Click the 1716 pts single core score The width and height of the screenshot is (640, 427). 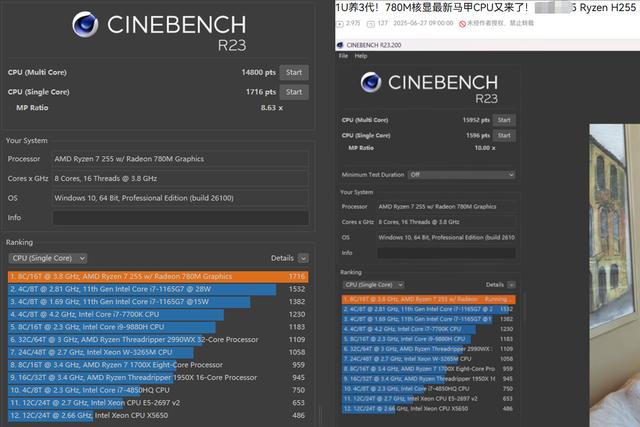pos(261,92)
